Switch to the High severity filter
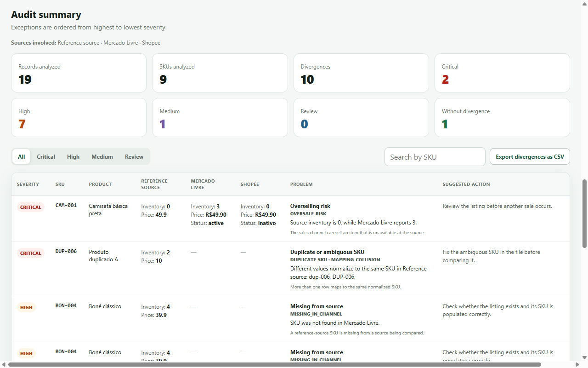 (73, 157)
